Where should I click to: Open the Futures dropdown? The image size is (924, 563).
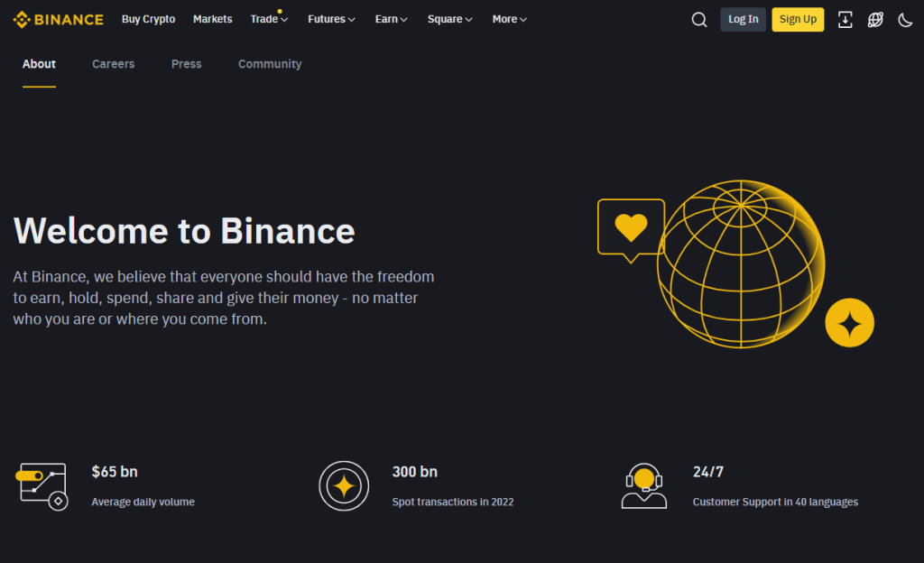pyautogui.click(x=330, y=19)
